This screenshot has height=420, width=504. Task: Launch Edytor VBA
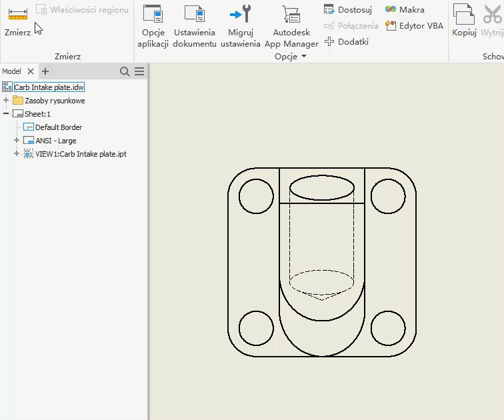(413, 26)
